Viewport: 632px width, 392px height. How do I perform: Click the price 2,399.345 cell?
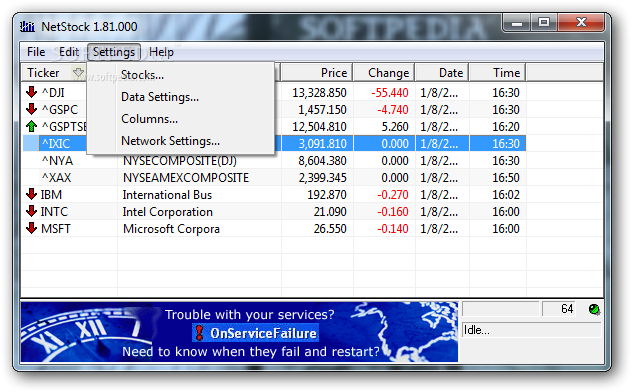tap(322, 178)
